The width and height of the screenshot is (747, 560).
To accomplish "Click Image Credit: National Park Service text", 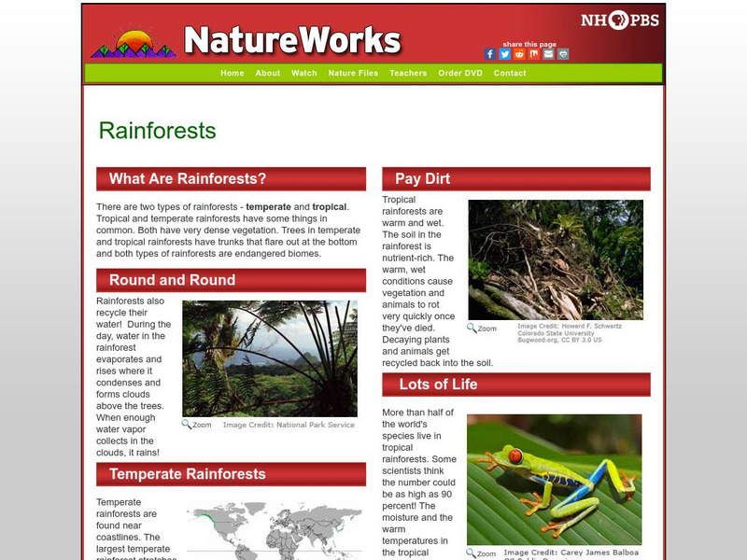I will (x=289, y=425).
